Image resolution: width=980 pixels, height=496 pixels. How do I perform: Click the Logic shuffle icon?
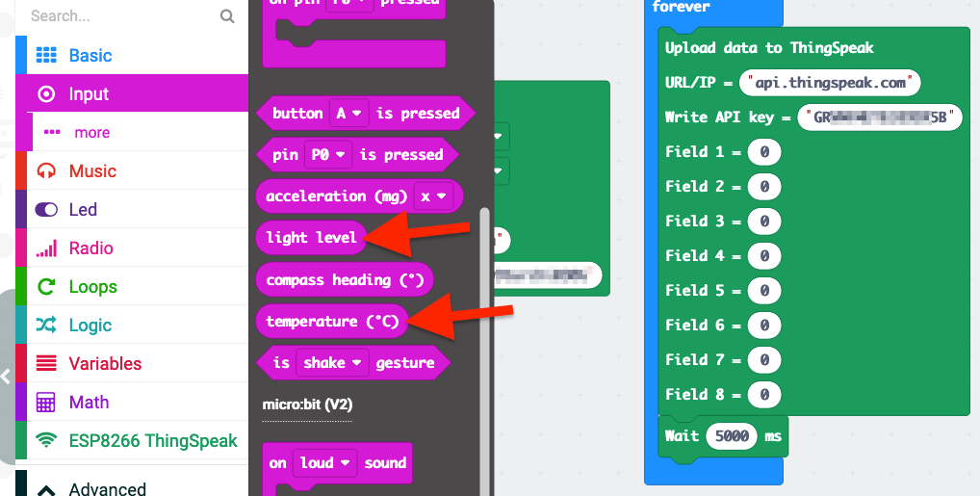(46, 326)
